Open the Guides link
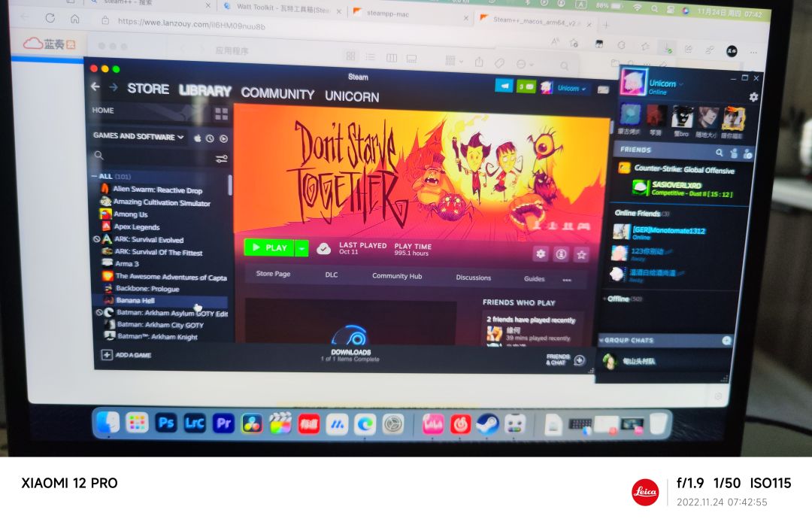This screenshot has height=528, width=812. 534,279
